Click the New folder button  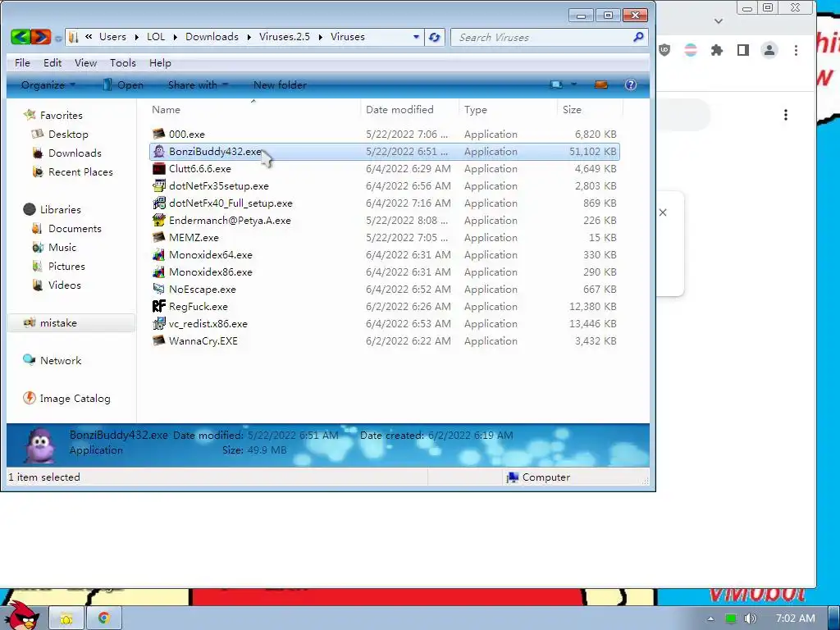[280, 84]
